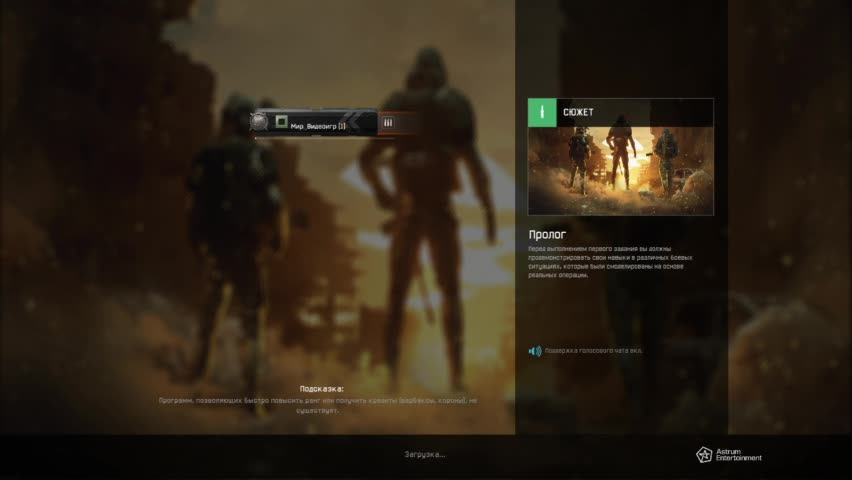This screenshot has width=852, height=480.
Task: Click the voice chat support status text
Action: click(x=593, y=351)
